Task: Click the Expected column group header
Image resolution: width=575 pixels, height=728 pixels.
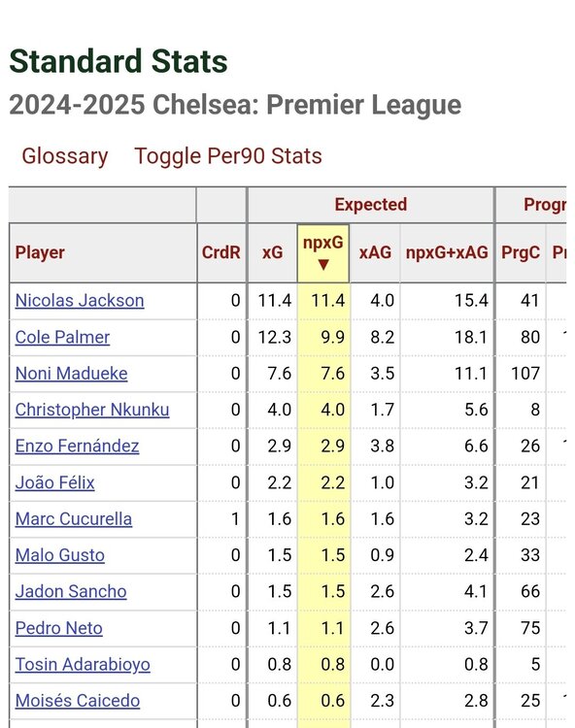Action: [371, 205]
